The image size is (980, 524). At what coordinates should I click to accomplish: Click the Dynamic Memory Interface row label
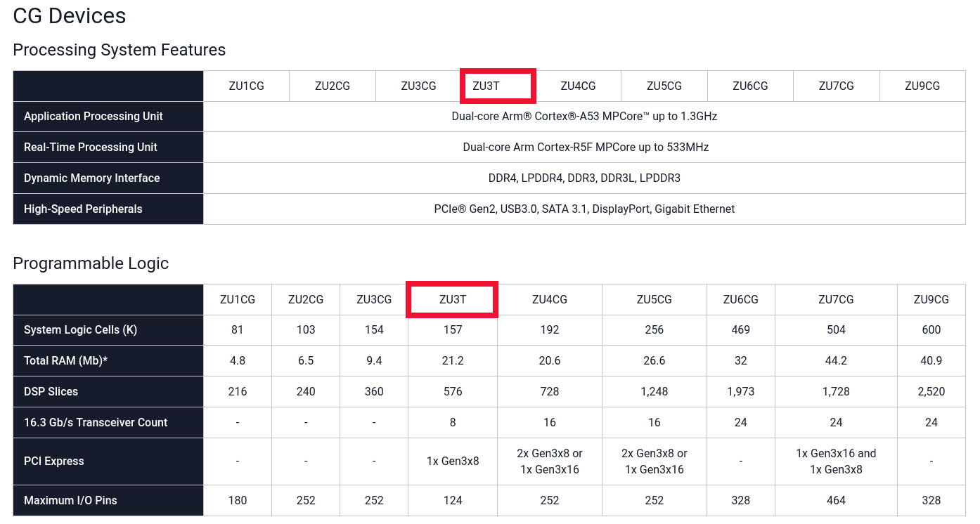tap(92, 178)
